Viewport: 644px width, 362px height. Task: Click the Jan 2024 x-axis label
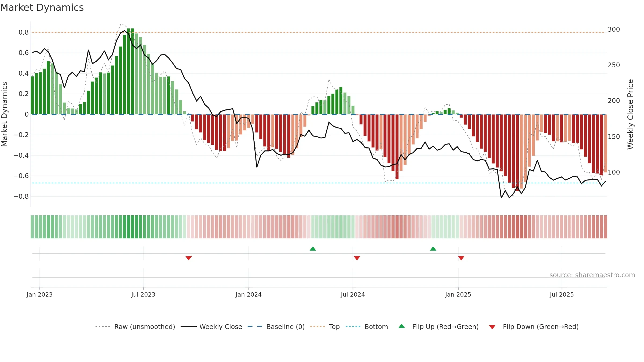click(249, 294)
